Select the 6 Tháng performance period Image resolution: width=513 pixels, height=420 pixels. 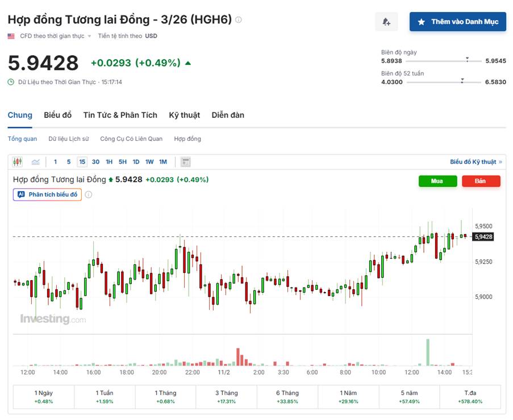[287, 397]
